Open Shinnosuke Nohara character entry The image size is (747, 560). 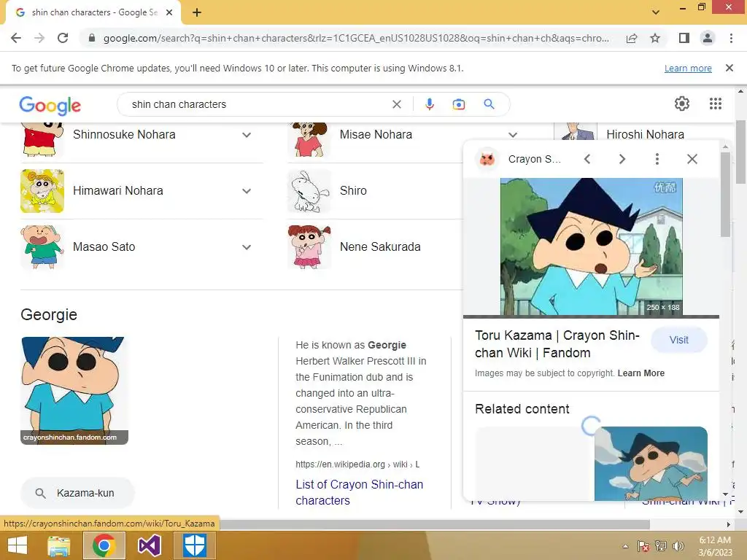coord(124,135)
